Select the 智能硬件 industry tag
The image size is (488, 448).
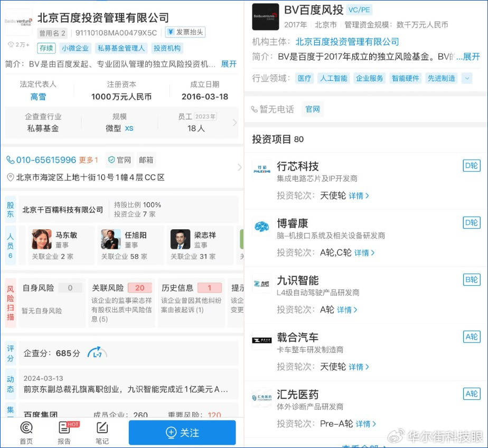pos(405,78)
